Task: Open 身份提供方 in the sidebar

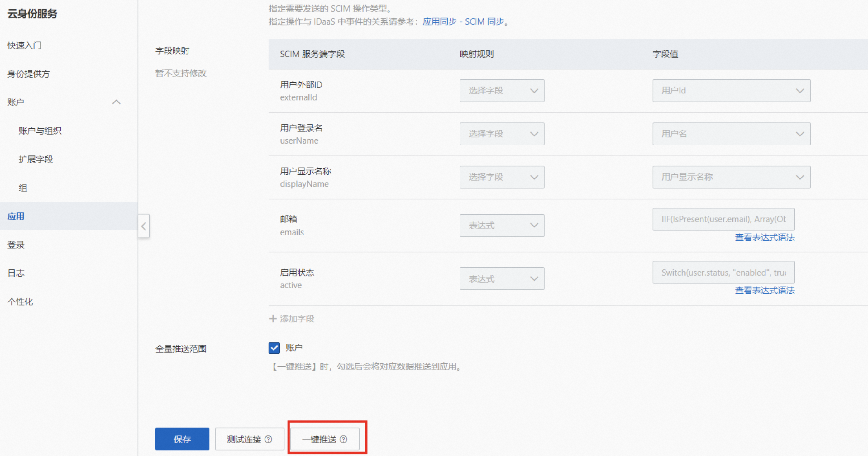Action: coord(29,74)
